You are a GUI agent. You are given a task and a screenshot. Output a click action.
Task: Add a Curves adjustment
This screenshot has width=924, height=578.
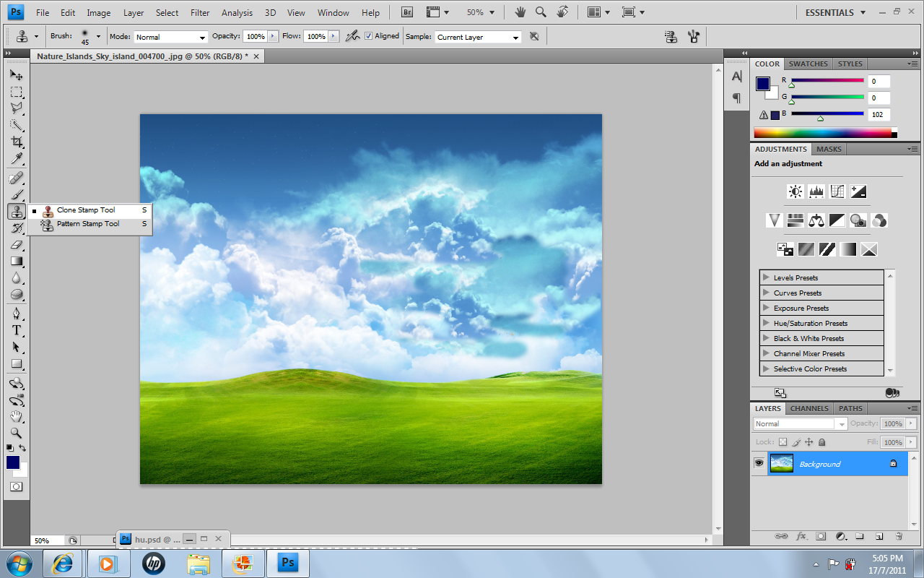click(837, 191)
